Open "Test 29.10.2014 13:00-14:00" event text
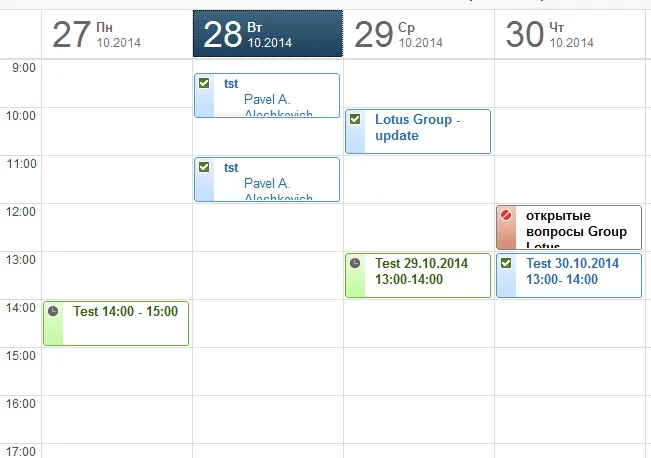651x458 pixels. [421, 271]
